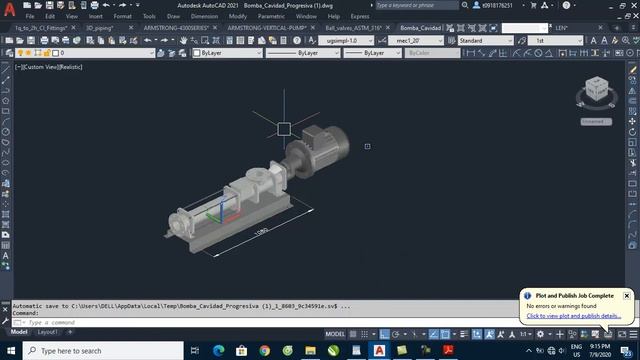
Task: Click the Custom View viewport label
Action: pos(41,67)
